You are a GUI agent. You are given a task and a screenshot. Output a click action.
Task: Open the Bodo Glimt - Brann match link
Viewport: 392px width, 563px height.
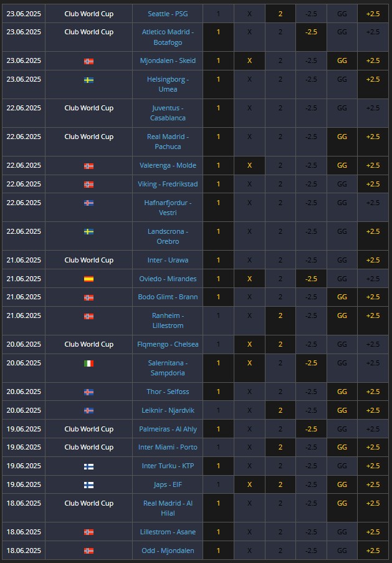coord(168,297)
